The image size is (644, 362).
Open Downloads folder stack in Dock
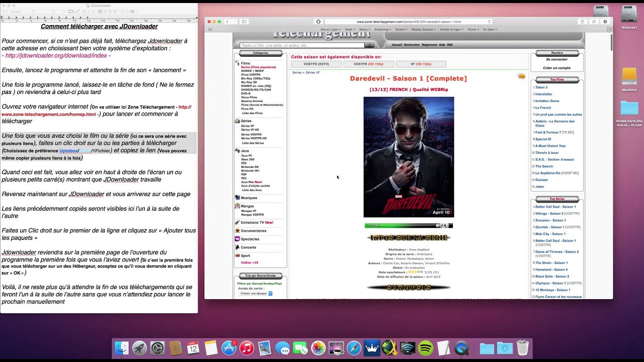tap(505, 348)
